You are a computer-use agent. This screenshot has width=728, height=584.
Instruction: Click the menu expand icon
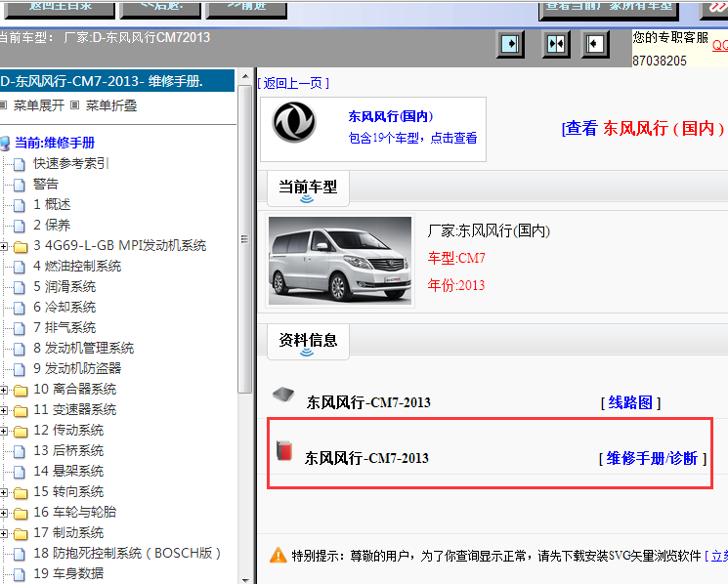coord(3,105)
